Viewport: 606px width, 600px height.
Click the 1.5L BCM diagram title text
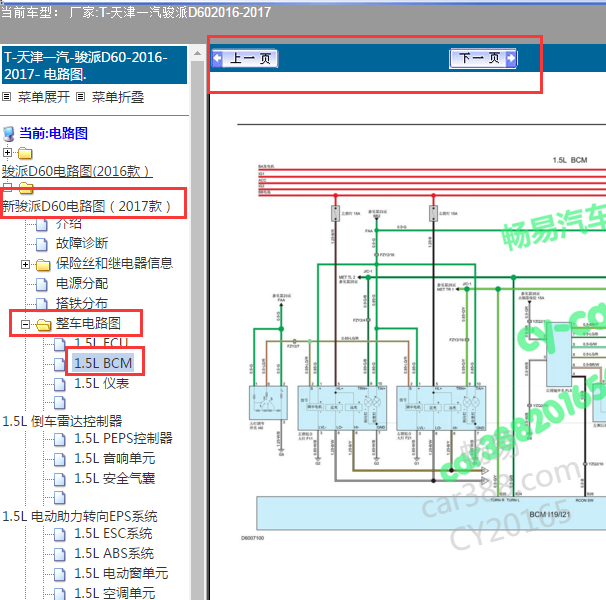(570, 160)
